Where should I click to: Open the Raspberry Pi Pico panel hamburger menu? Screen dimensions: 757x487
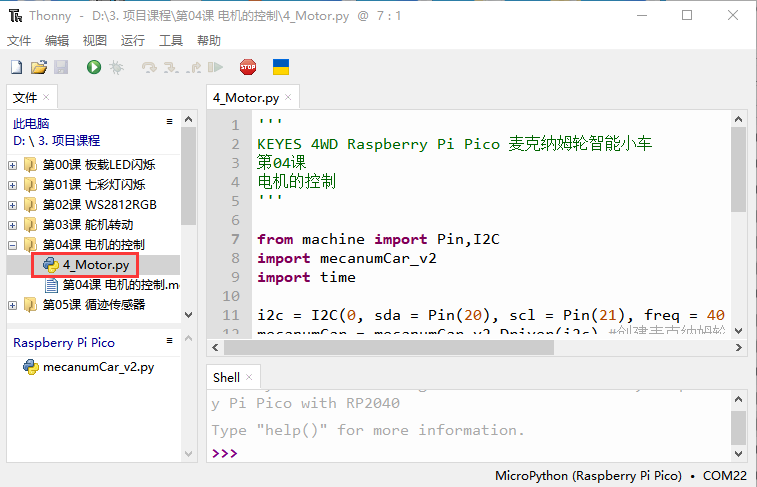169,341
